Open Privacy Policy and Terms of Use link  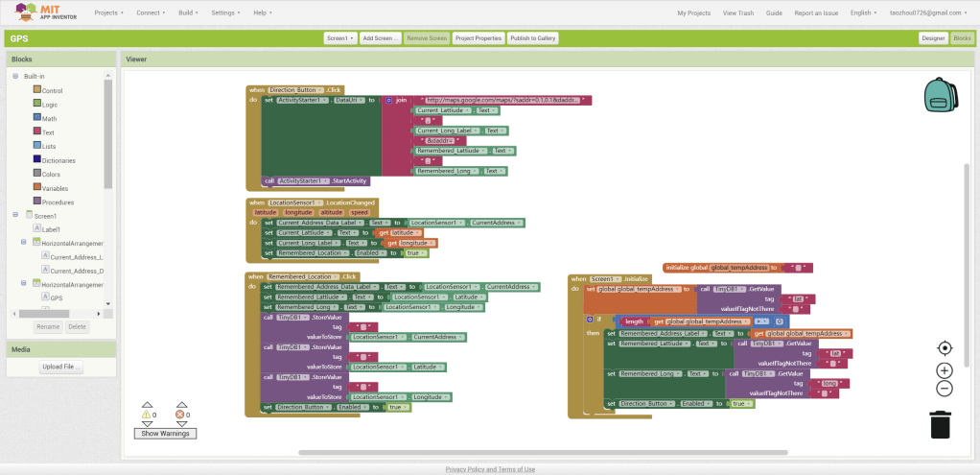490,469
